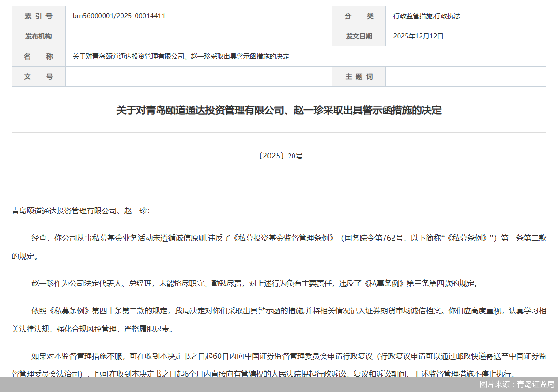Select the bold heading about 警示函 decision
The height and width of the screenshot is (392, 558).
[x=279, y=111]
